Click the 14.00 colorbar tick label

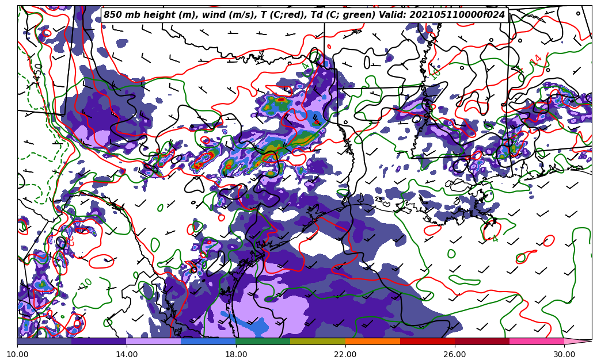[x=127, y=354]
